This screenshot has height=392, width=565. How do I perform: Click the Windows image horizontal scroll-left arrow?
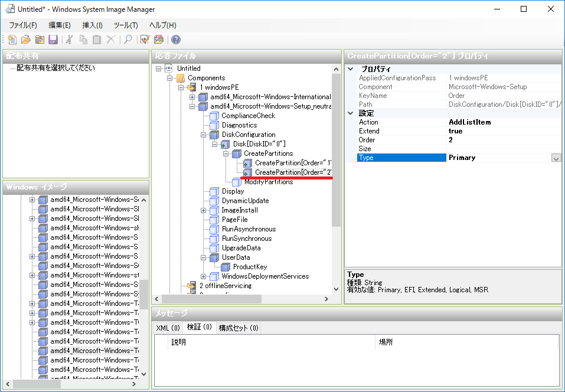pyautogui.click(x=8, y=384)
